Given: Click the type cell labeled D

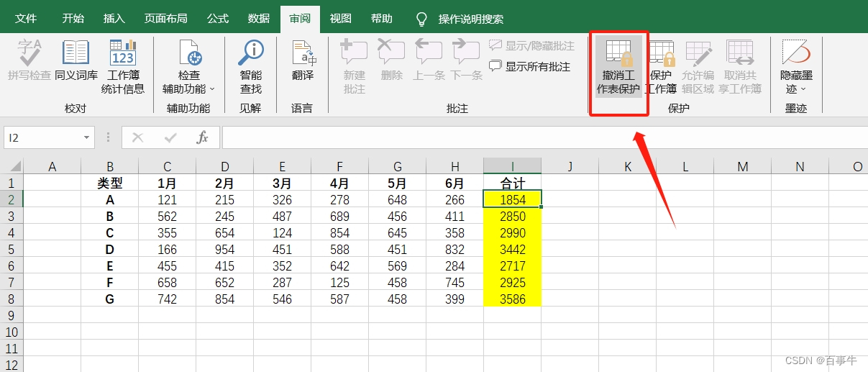Looking at the screenshot, I should tap(110, 250).
